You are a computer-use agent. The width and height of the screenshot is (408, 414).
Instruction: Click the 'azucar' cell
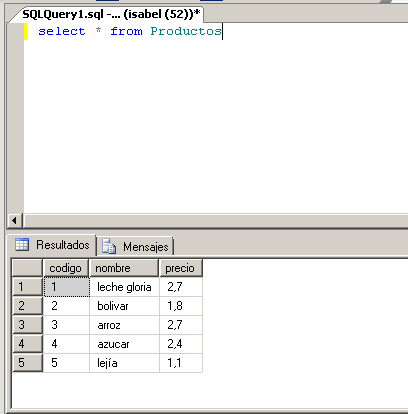[125, 344]
